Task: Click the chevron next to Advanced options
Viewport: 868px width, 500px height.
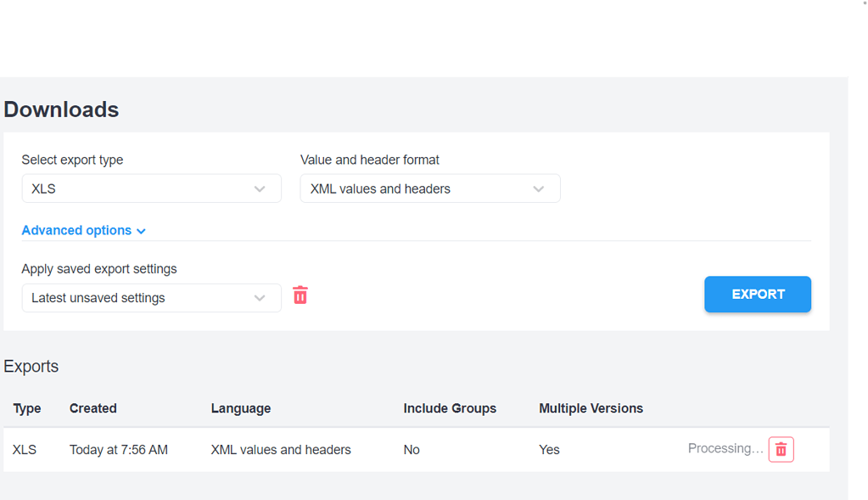Action: pos(141,230)
